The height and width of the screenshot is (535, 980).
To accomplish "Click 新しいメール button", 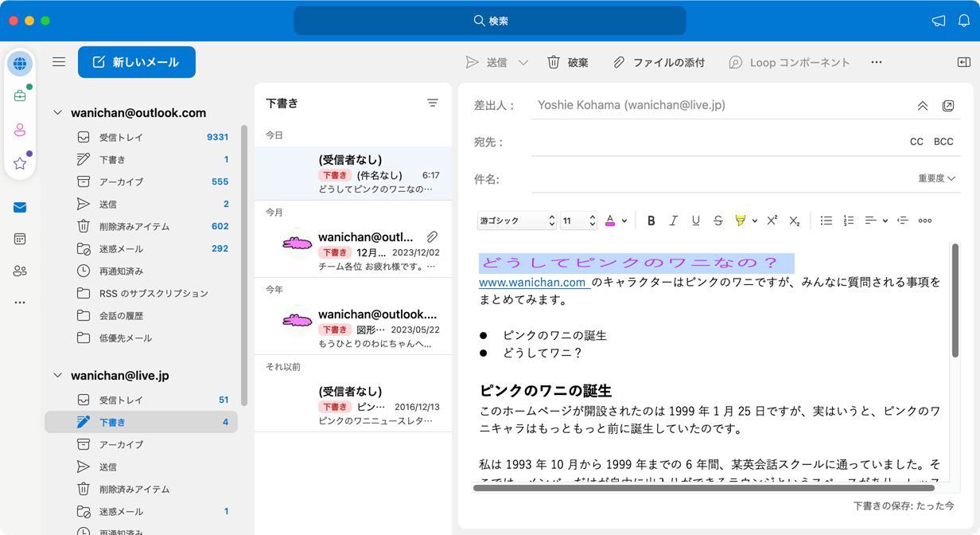I will (137, 62).
